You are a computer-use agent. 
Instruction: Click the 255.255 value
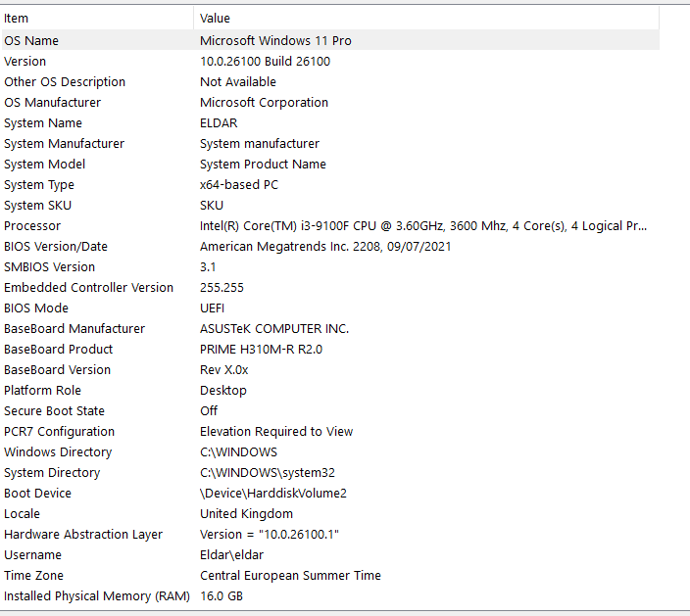point(222,288)
